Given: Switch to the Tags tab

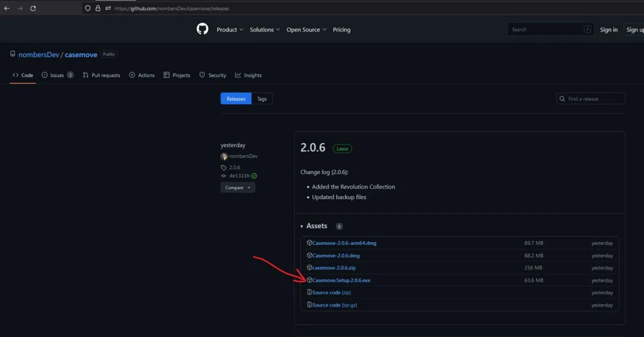Looking at the screenshot, I should pyautogui.click(x=262, y=99).
